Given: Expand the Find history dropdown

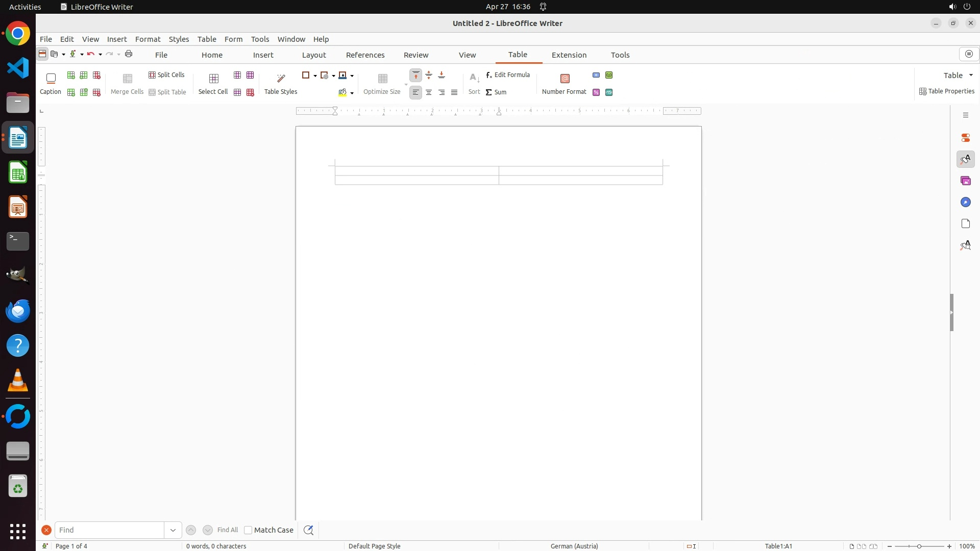Looking at the screenshot, I should pyautogui.click(x=173, y=530).
